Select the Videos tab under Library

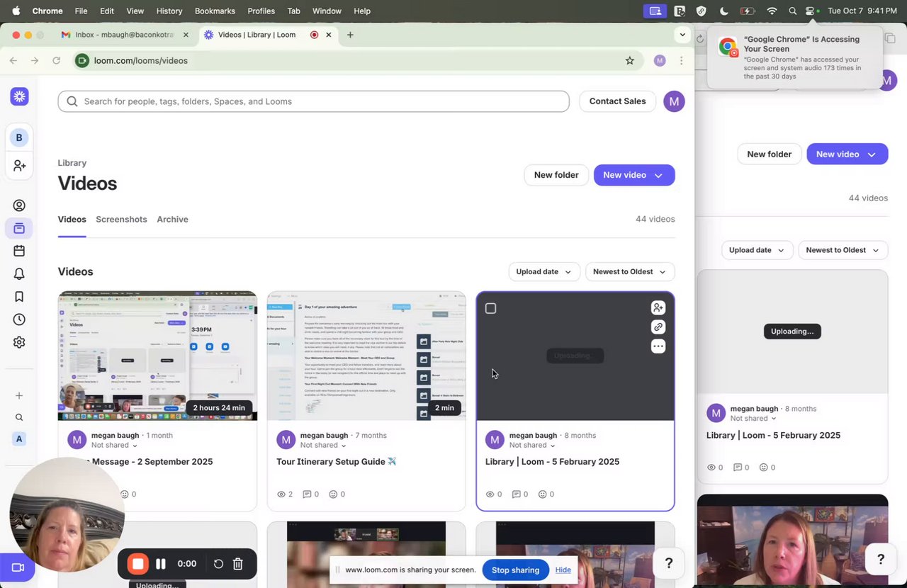tap(72, 220)
